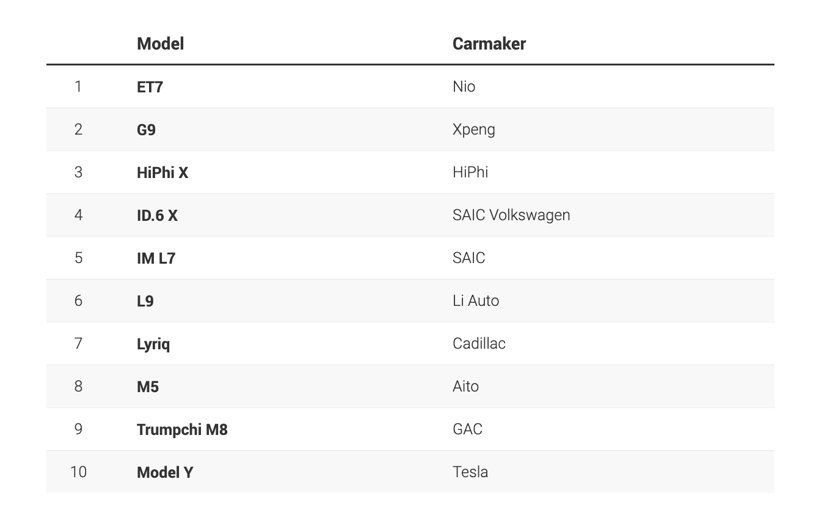The width and height of the screenshot is (827, 508).
Task: Click the Model Y entry
Action: pos(165,472)
